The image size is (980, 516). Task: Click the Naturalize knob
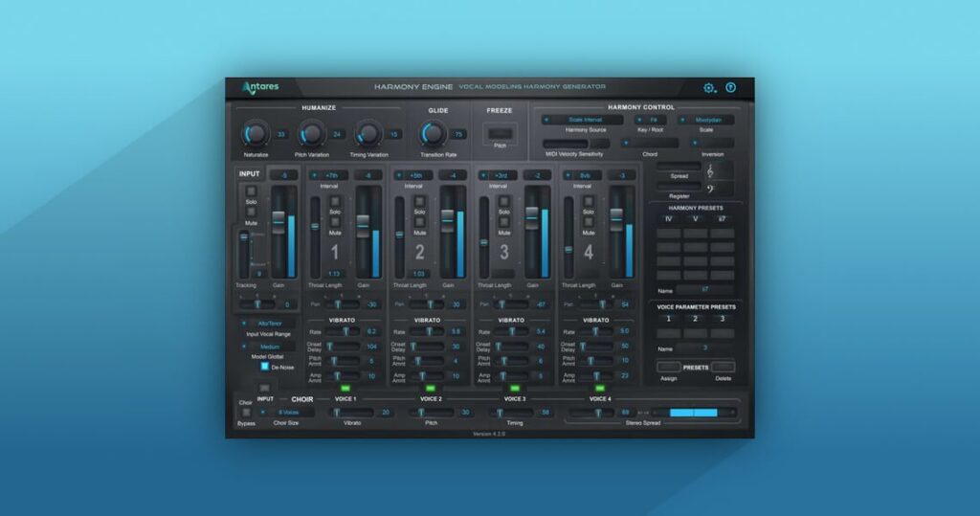255,134
